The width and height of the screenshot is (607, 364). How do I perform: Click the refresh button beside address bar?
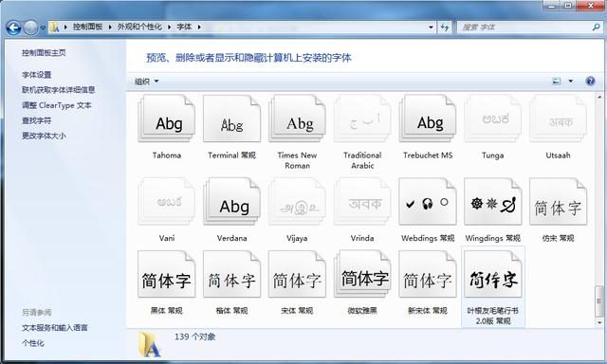[445, 27]
